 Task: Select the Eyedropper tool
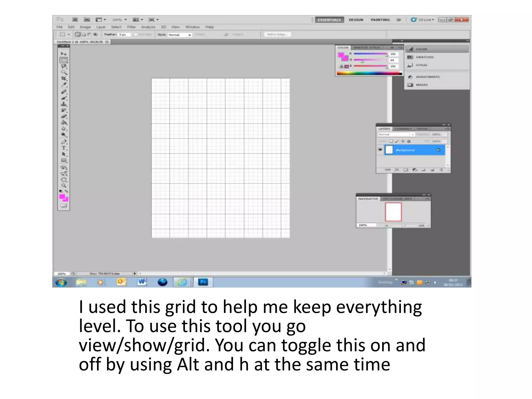click(x=64, y=85)
